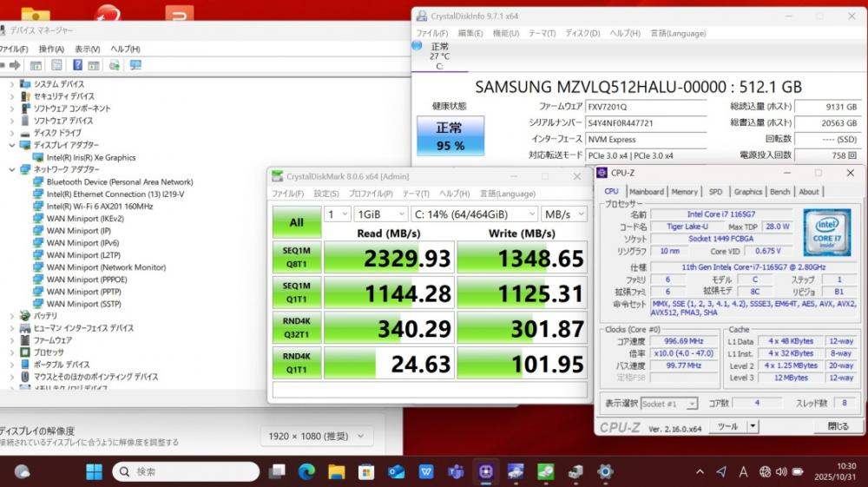The height and width of the screenshot is (487, 868).
Task: Switch to CPU-Z Memory tab
Action: [685, 192]
